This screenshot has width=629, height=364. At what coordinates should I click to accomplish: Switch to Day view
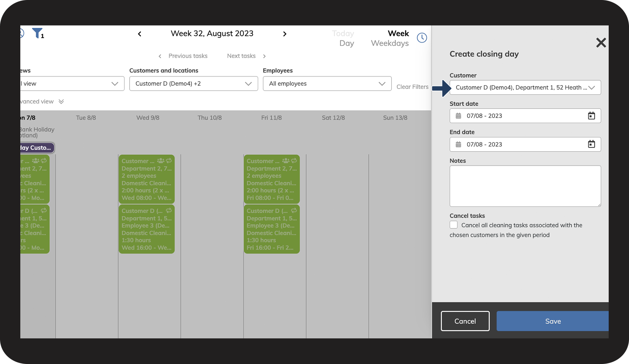[347, 43]
